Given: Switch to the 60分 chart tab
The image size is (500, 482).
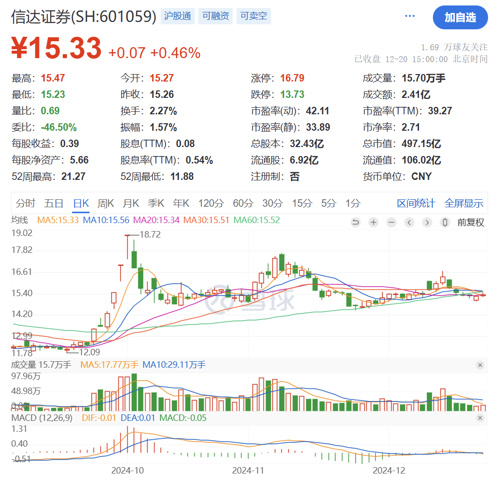Looking at the screenshot, I should coord(243,203).
